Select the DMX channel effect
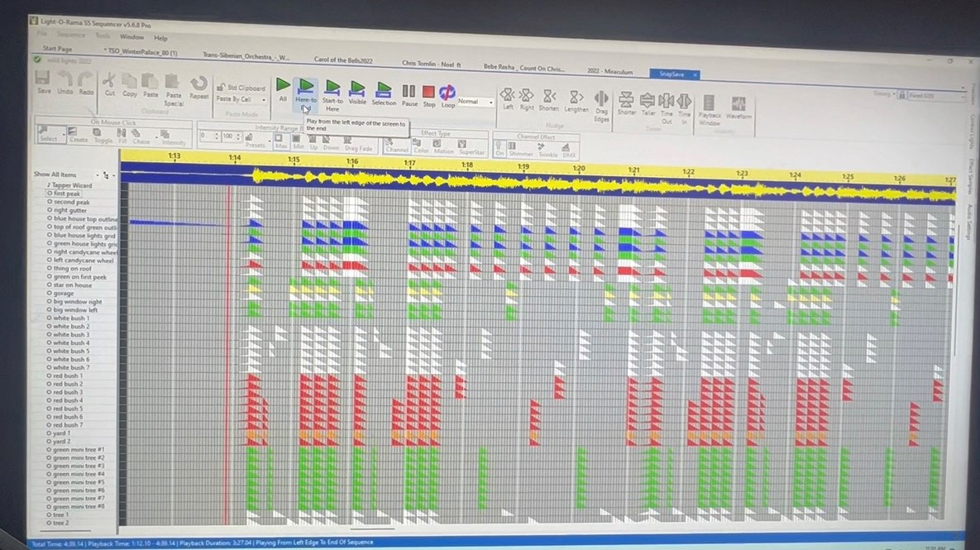The image size is (980, 550). pos(569,151)
